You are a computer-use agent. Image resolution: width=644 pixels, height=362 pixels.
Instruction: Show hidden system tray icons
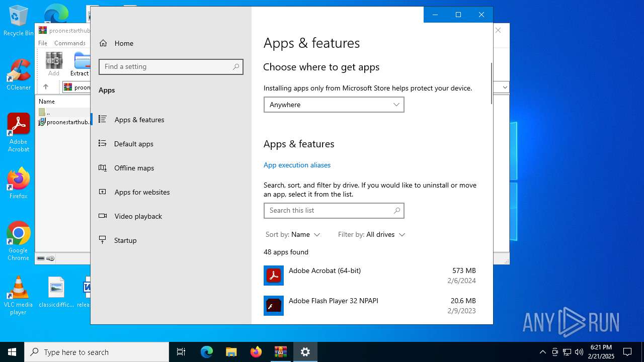click(543, 352)
